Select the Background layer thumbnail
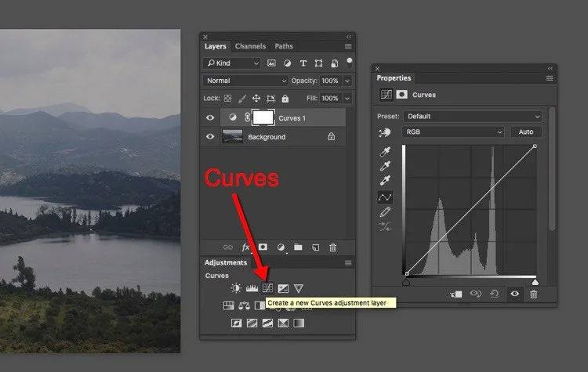This screenshot has height=372, width=588. coord(232,136)
